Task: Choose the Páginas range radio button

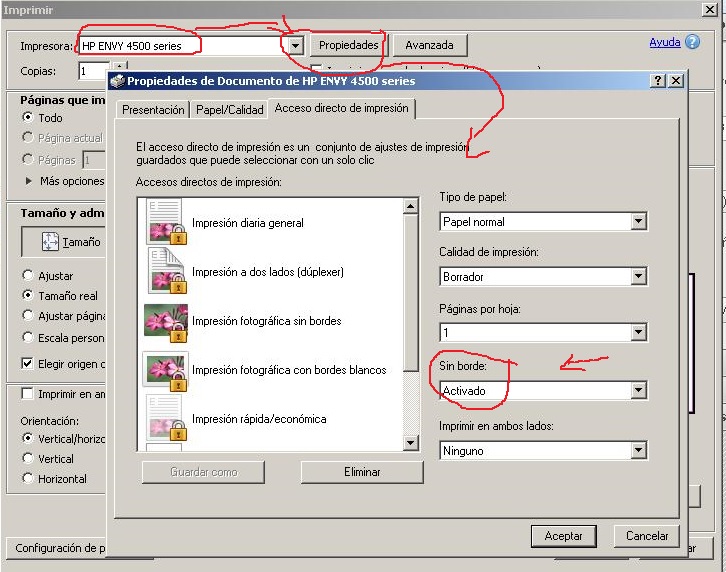Action: coord(28,159)
